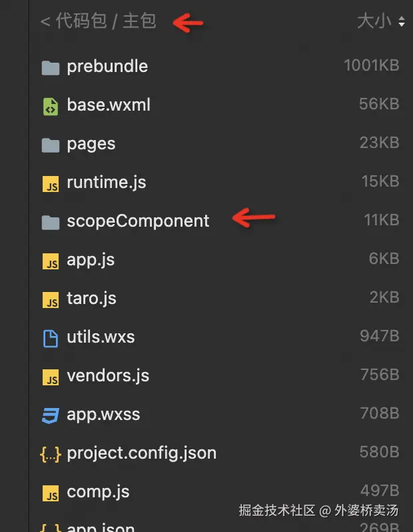This screenshot has width=413, height=532.
Task: Click the pages folder icon
Action: click(51, 145)
